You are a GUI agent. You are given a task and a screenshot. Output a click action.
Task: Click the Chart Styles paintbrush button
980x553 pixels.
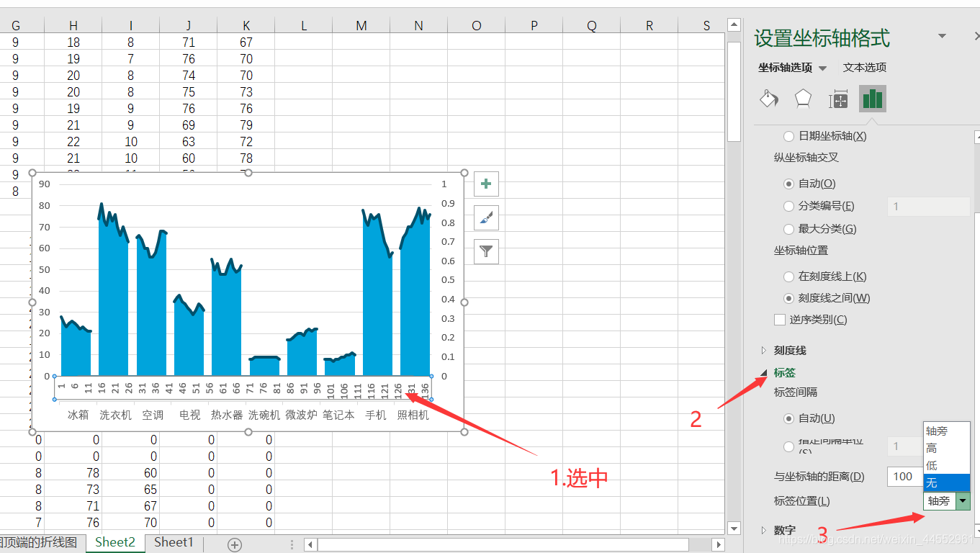pos(486,217)
